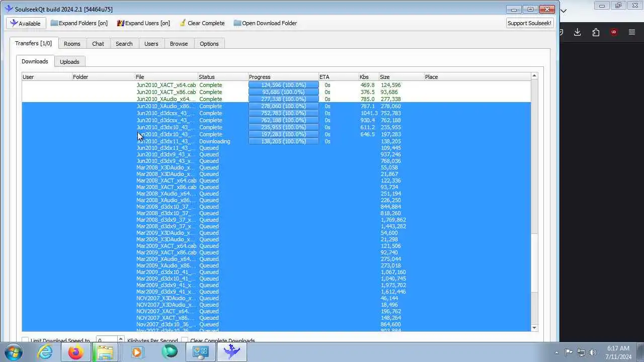Open the uBlock Origin icon in Firefox

click(614, 32)
